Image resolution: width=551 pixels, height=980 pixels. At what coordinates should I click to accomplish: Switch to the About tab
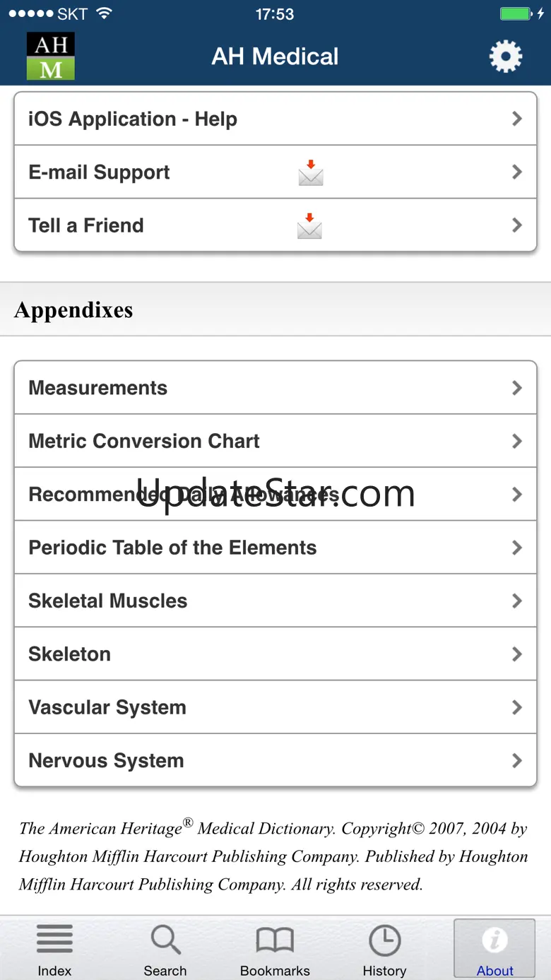(494, 948)
